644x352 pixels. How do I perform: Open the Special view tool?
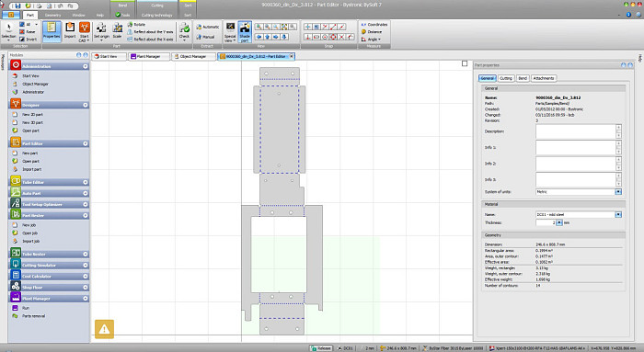click(x=230, y=31)
